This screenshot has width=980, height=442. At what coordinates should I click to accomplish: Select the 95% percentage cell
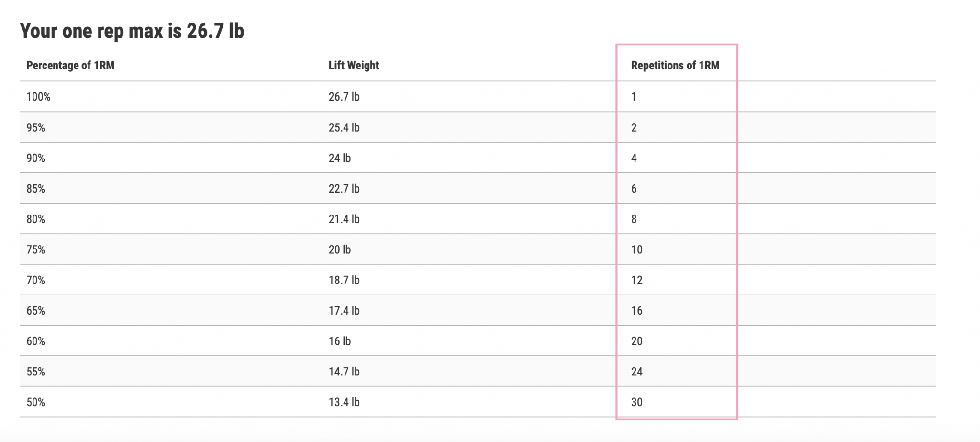coord(36,127)
